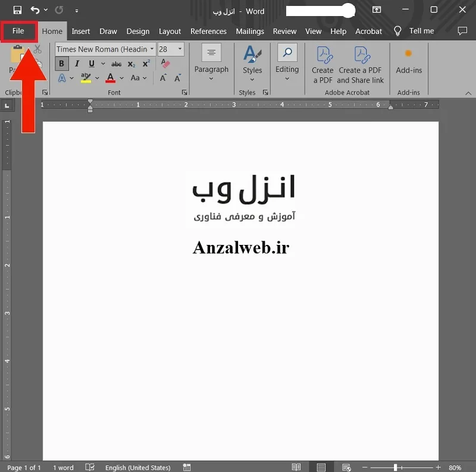Open the Comments speech bubble icon
476x472 pixels.
462,31
